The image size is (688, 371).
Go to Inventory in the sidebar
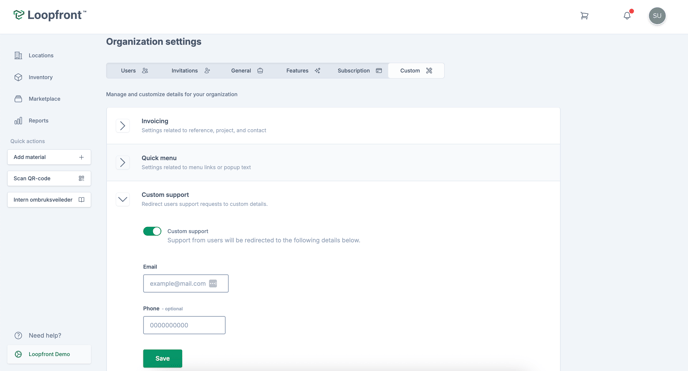40,77
